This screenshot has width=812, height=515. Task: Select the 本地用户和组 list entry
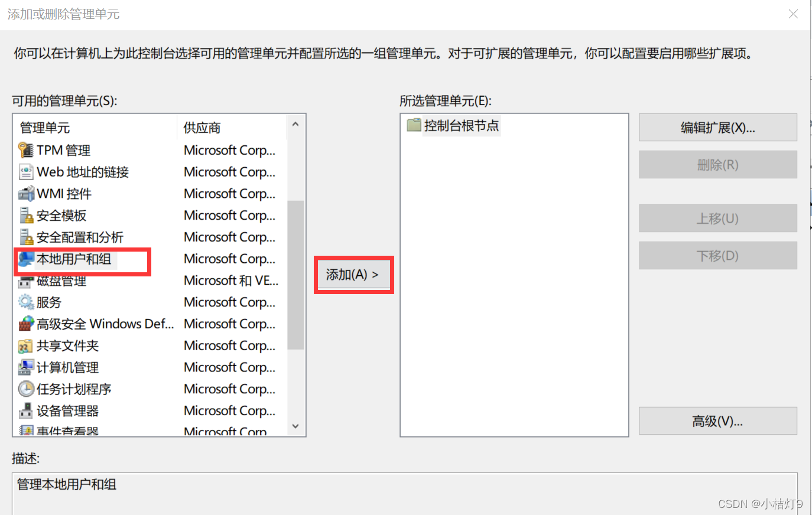pos(74,259)
